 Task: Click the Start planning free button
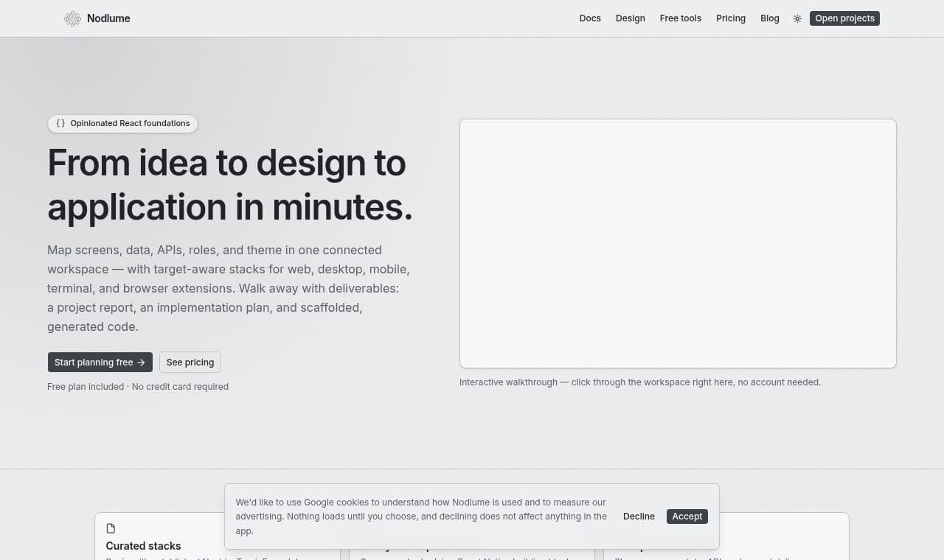point(100,362)
